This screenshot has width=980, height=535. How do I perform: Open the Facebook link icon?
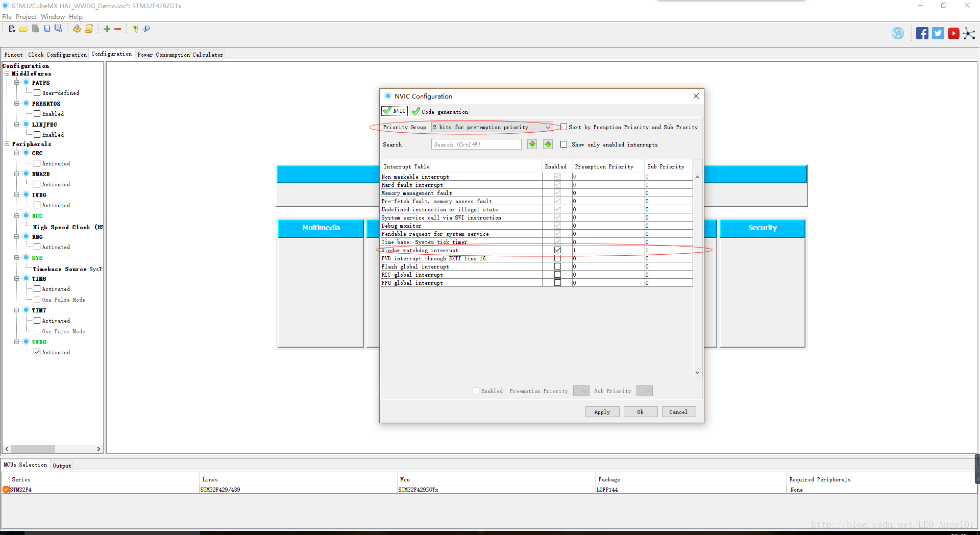(x=922, y=34)
